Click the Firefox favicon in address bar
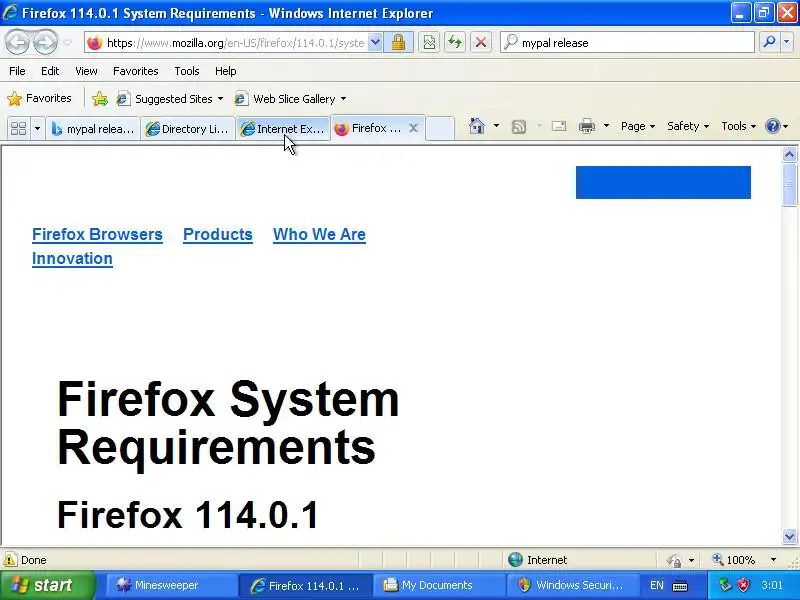800x600 pixels. [95, 43]
